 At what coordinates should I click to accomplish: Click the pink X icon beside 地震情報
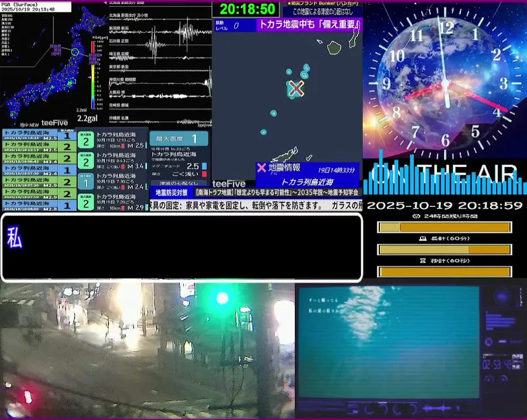261,167
